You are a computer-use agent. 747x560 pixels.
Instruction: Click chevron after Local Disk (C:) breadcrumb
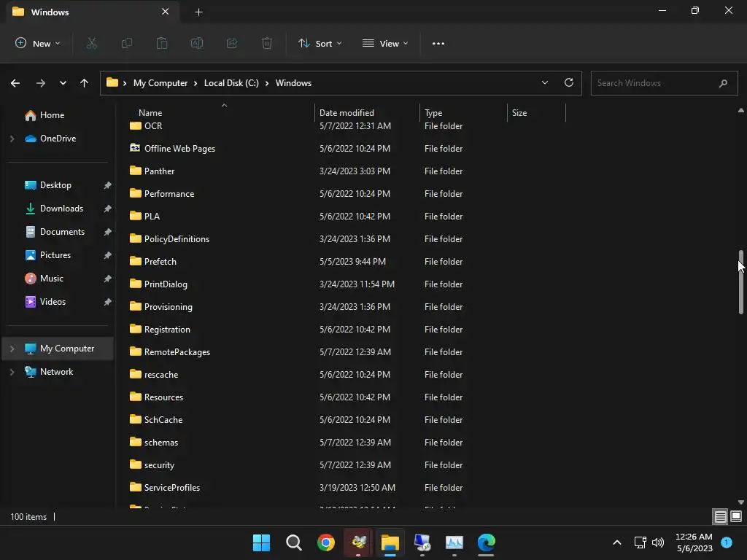[x=267, y=83]
